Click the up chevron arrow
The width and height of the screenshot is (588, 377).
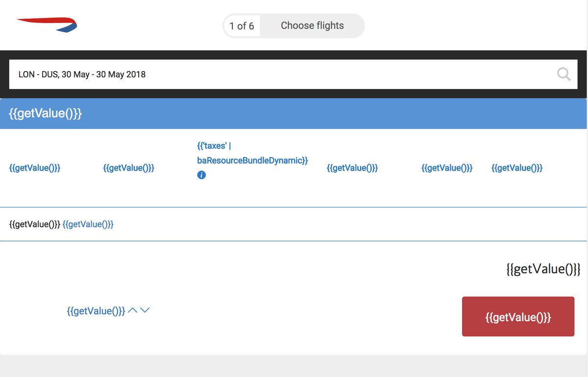(132, 310)
